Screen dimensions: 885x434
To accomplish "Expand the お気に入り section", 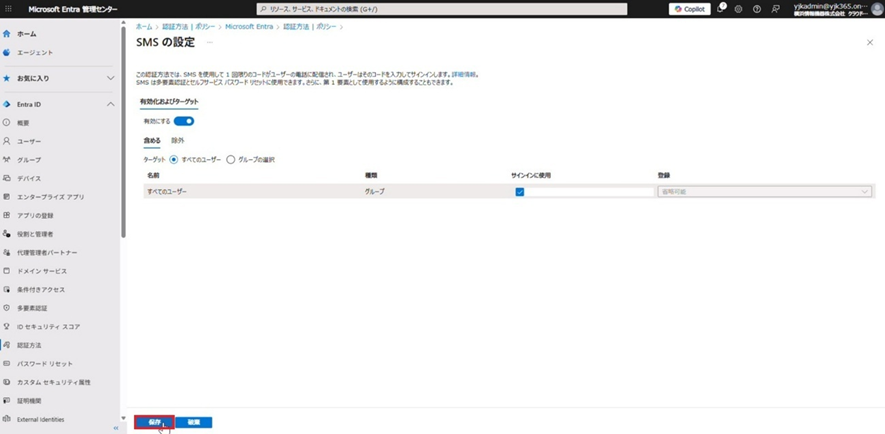I will [110, 78].
